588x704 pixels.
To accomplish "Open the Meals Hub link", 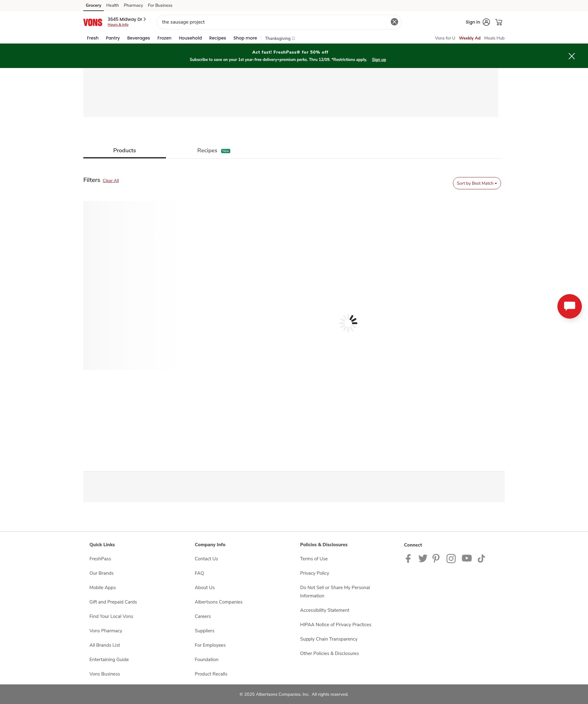I will point(494,38).
